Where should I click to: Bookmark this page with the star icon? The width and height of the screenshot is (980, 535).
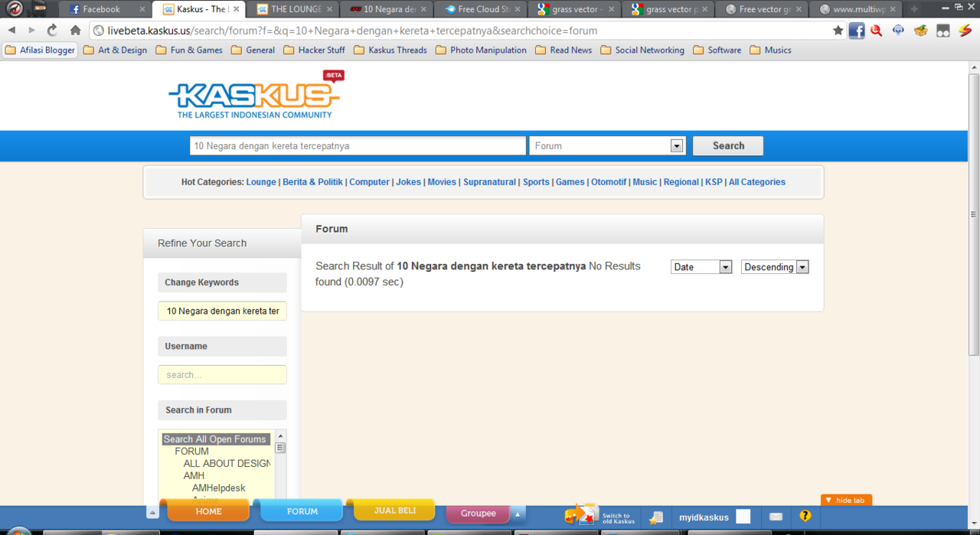point(838,31)
